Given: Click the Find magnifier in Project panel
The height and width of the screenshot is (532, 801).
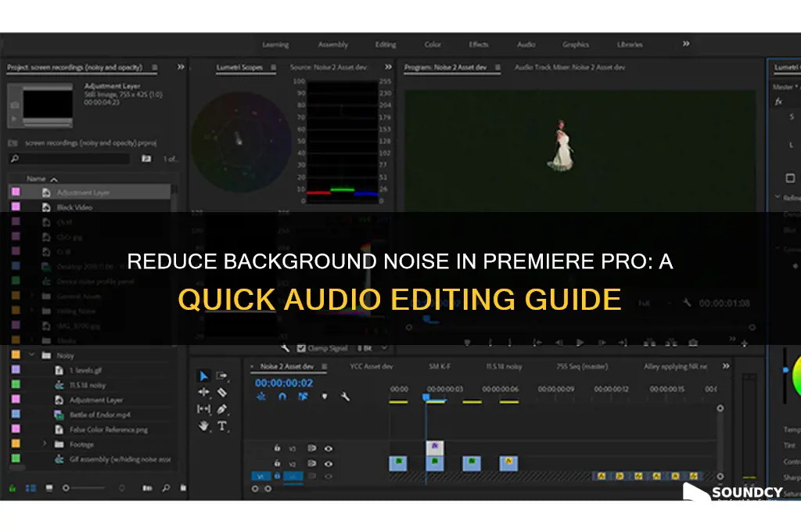Looking at the screenshot, I should [166, 488].
